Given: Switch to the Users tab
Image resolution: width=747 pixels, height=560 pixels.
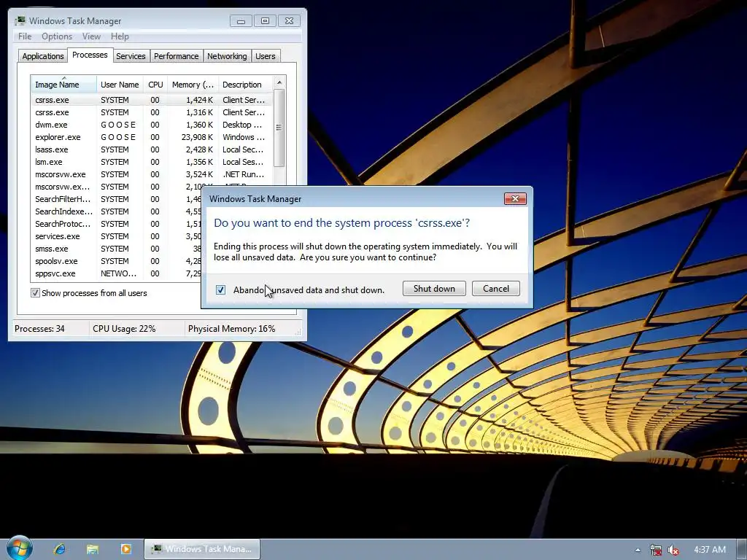Looking at the screenshot, I should (266, 56).
